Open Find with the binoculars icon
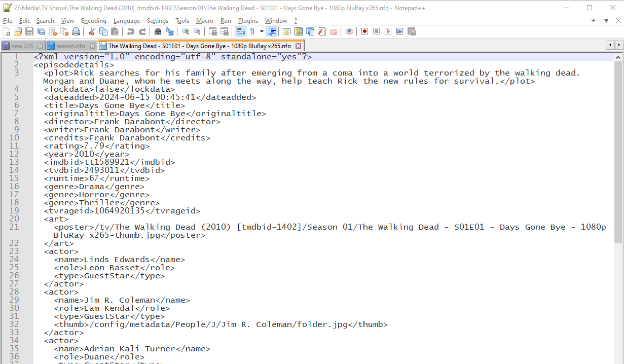Viewport: 624px width, 364px height. pos(158,31)
